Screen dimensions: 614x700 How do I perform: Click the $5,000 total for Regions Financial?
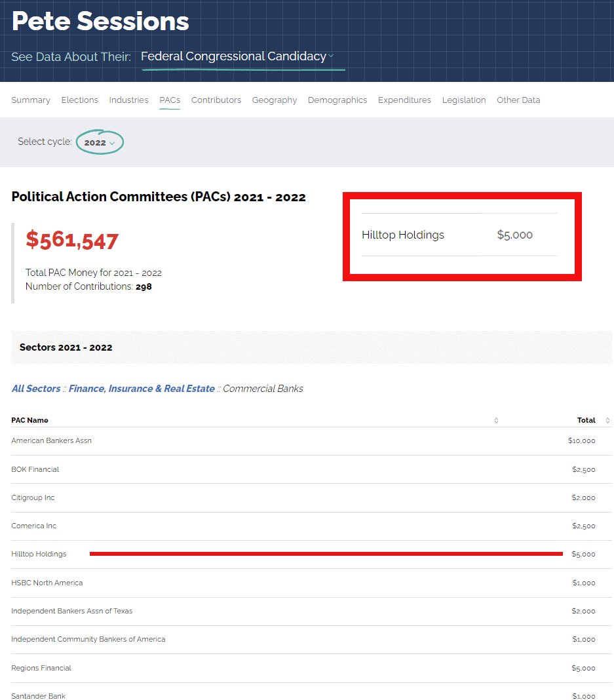click(x=583, y=669)
